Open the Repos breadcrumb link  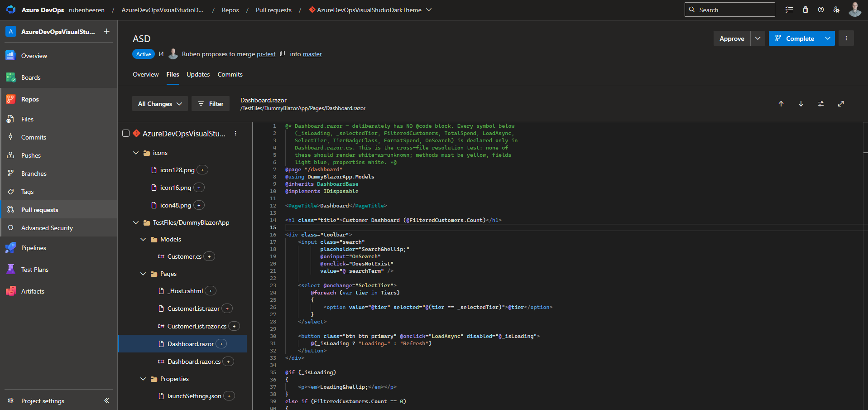[230, 10]
